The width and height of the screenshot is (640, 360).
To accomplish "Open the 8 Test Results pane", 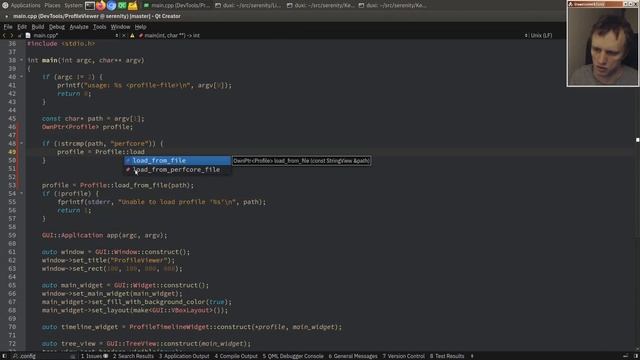I will pyautogui.click(x=447, y=356).
